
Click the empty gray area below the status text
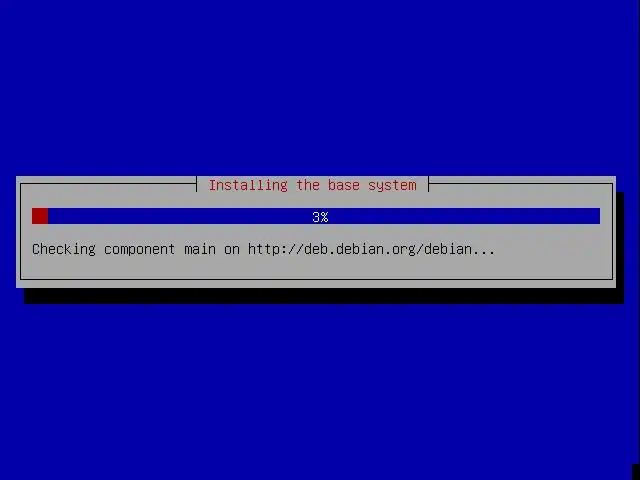pos(316,268)
